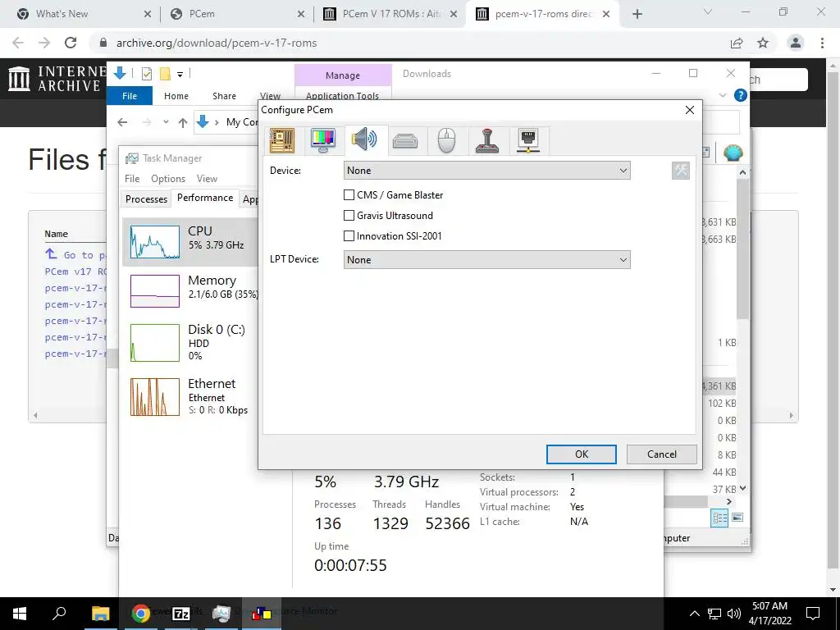Go back in Chrome browser

18,43
